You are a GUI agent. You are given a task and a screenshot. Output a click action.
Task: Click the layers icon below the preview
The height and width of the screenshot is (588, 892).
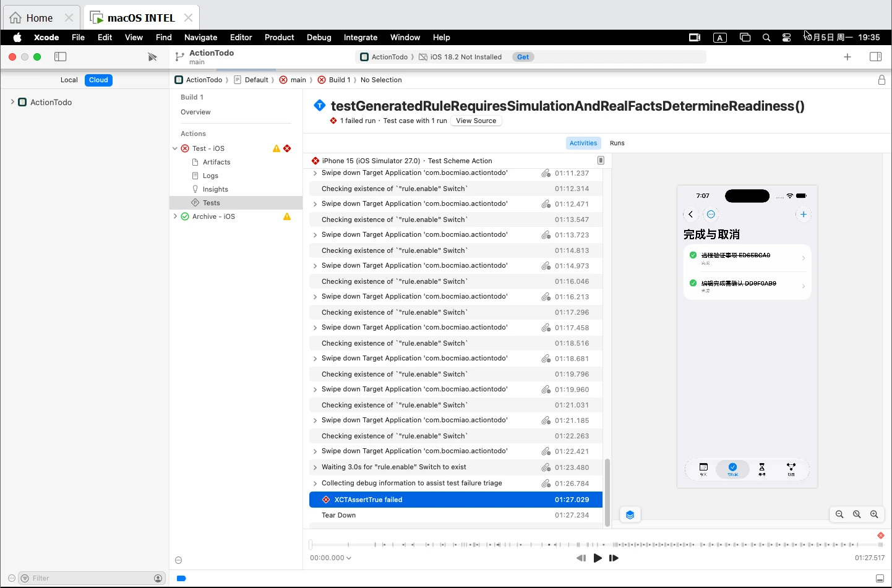tap(630, 515)
